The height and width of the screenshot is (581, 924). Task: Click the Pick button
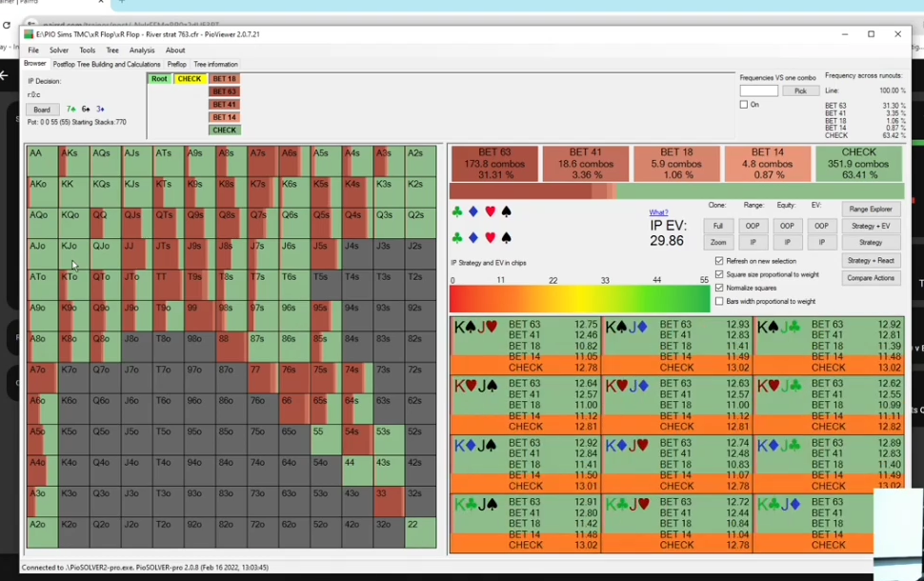(800, 90)
